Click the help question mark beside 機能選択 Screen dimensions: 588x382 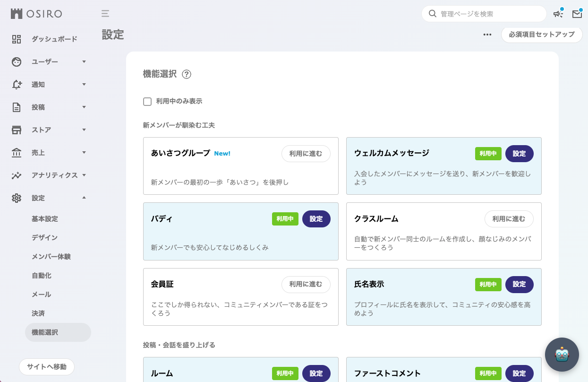pos(187,74)
